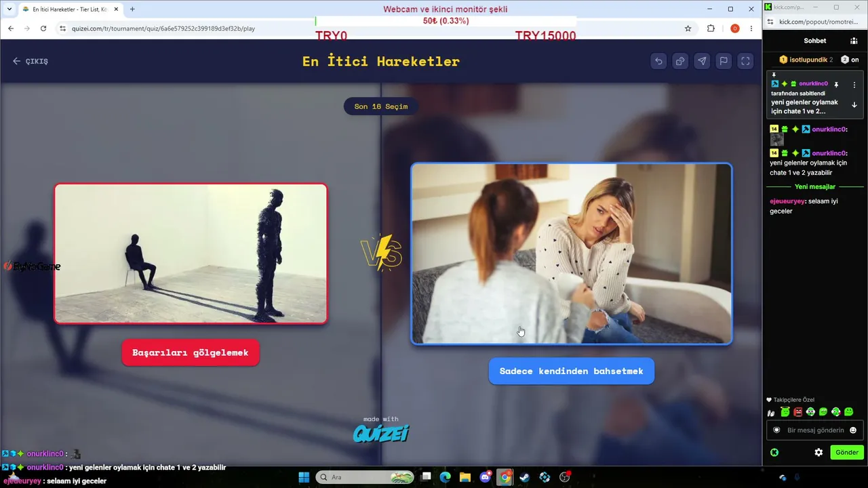868x488 pixels.
Task: Click the ÇIKIŞ exit link
Action: point(31,61)
